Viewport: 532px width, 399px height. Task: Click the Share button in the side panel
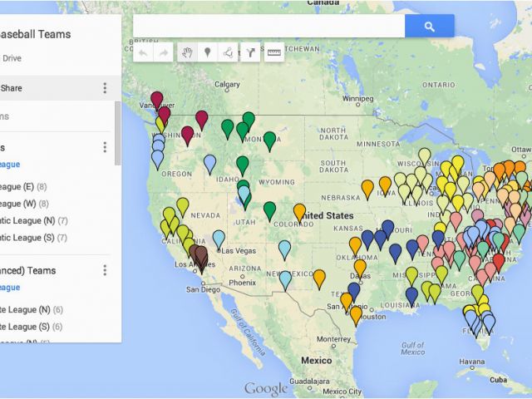point(12,88)
